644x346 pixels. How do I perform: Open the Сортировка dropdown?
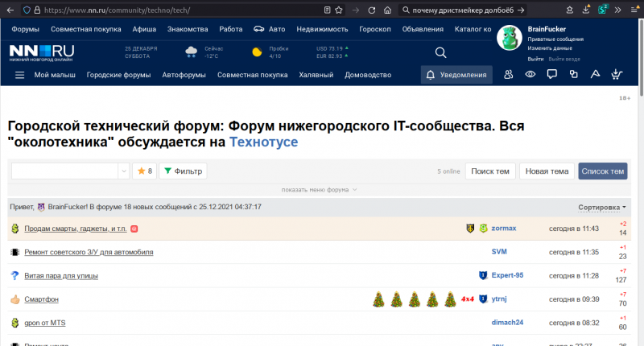(x=602, y=208)
